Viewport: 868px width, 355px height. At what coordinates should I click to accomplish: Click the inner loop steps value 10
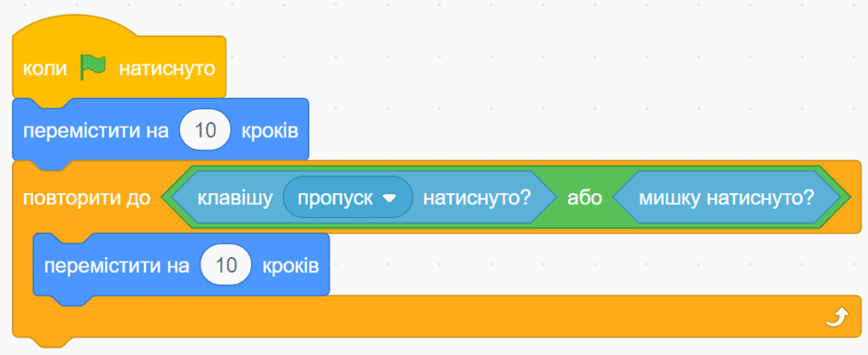(x=226, y=266)
